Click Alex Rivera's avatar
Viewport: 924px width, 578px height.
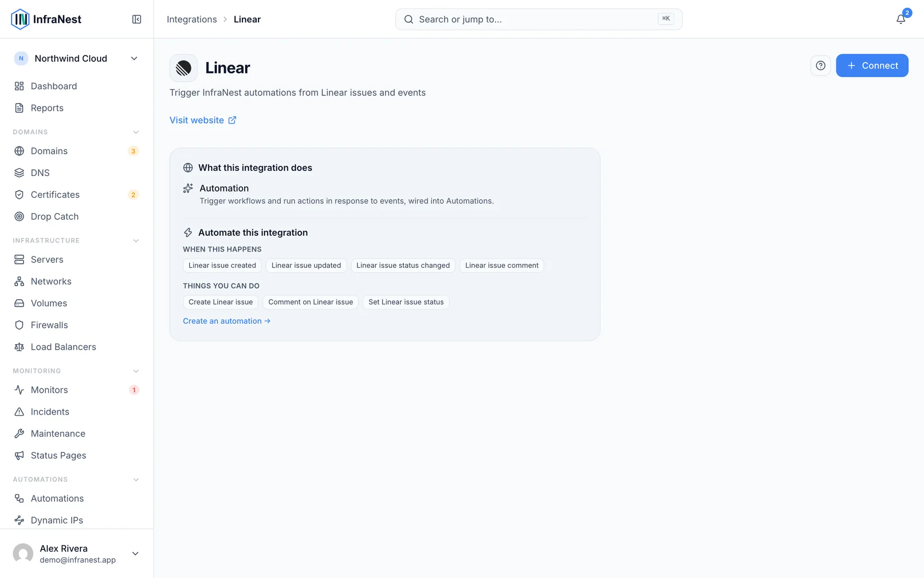click(23, 553)
